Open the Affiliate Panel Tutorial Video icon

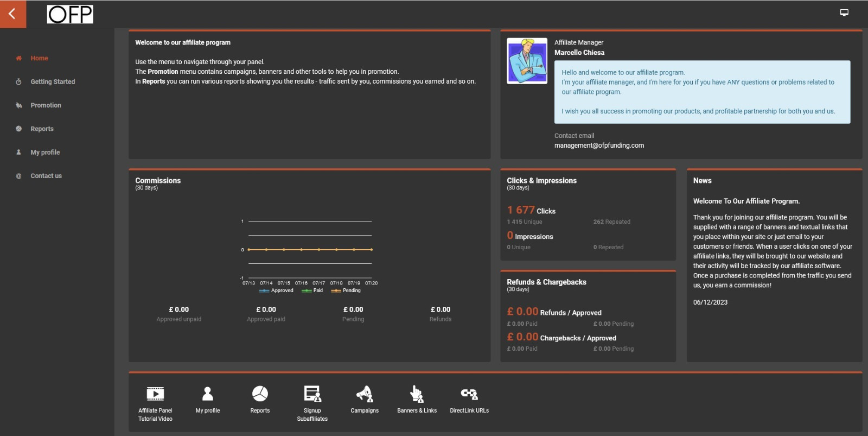point(155,394)
